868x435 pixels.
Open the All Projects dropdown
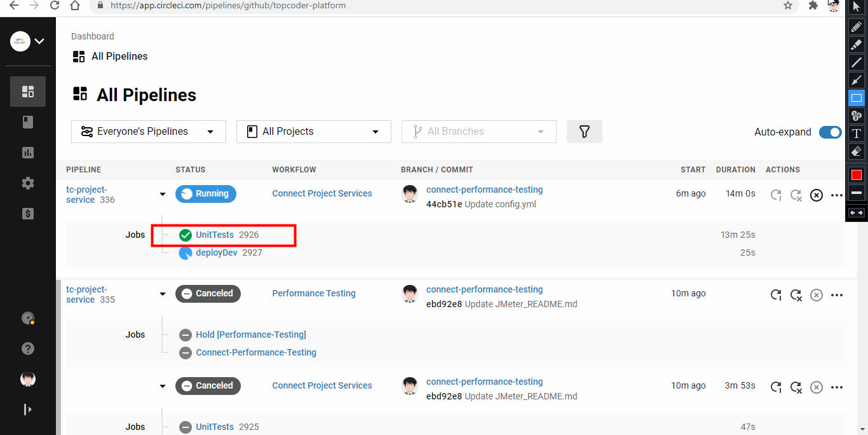point(314,132)
